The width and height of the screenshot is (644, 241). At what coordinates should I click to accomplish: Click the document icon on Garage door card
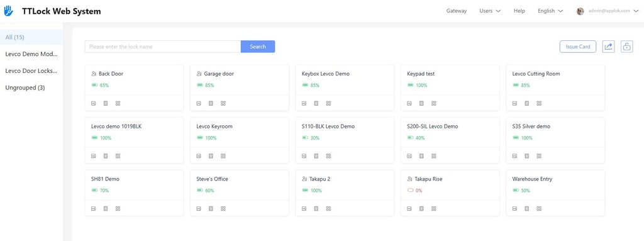211,103
